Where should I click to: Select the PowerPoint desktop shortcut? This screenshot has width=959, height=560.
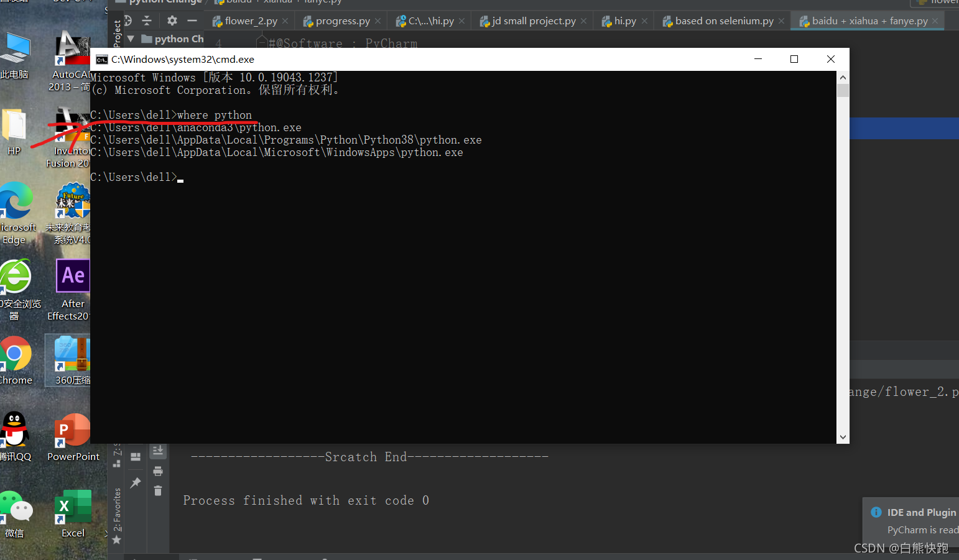point(73,437)
